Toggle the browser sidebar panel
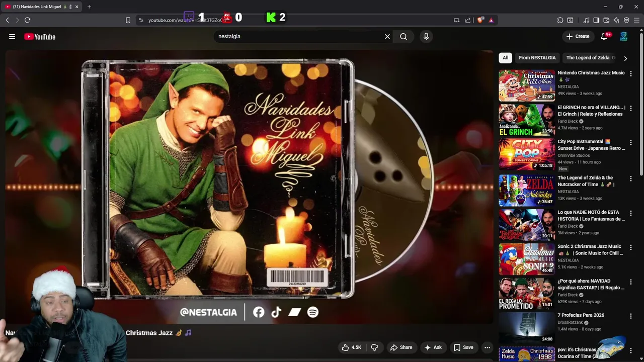Image resolution: width=644 pixels, height=362 pixels. pyautogui.click(x=596, y=20)
